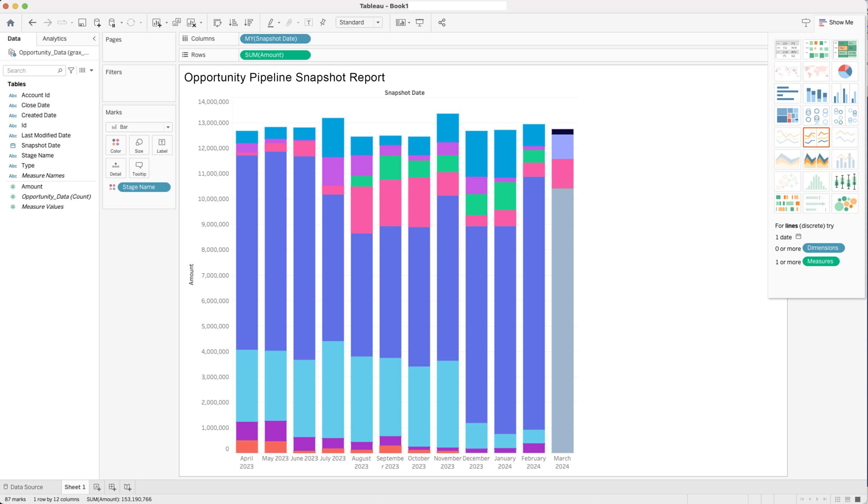Click the Detail shelf in the Marks card
The image size is (868, 504).
[x=115, y=168]
